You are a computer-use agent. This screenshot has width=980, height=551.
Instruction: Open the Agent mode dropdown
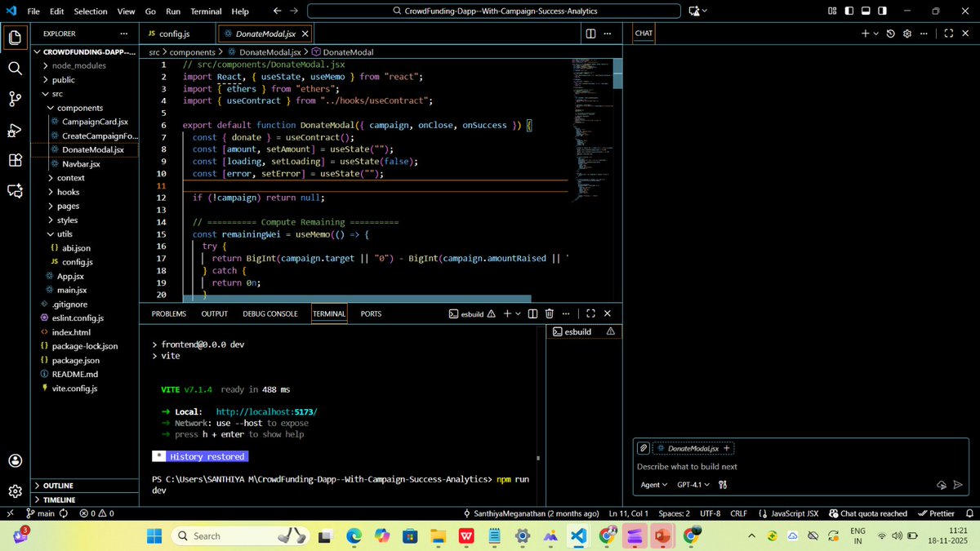654,485
